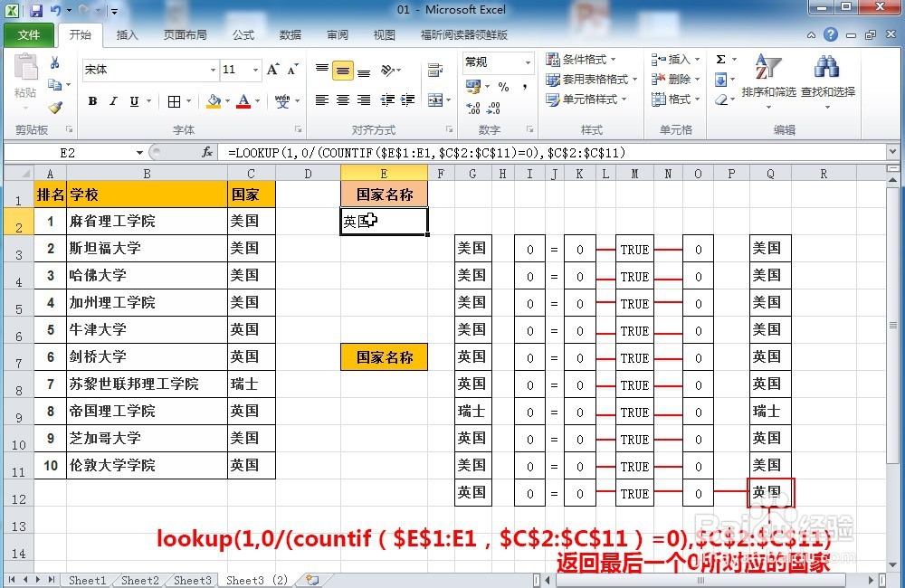Switch to the 页面布局 ribbon tab

pos(186,34)
